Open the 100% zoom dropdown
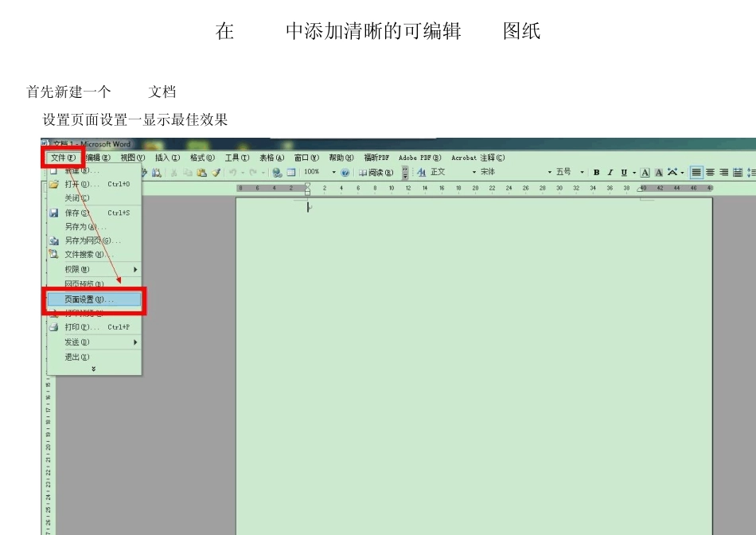 pyautogui.click(x=333, y=172)
